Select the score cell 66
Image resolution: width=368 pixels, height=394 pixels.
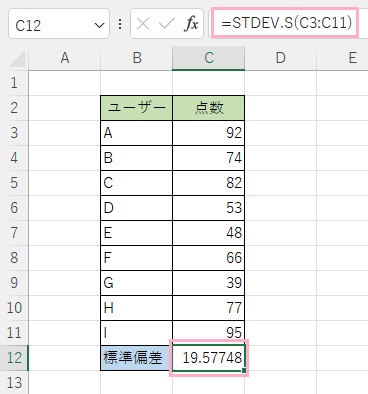[208, 258]
